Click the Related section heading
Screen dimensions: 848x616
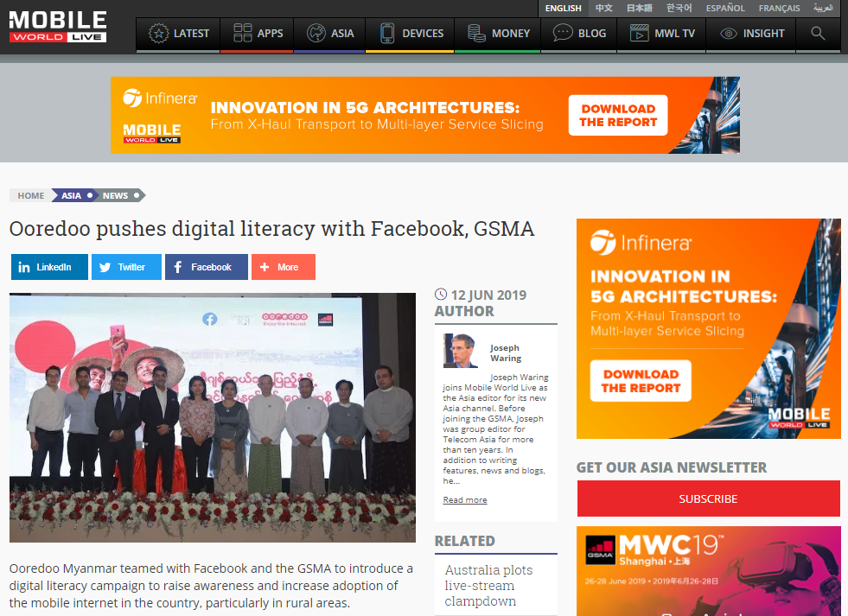[464, 541]
